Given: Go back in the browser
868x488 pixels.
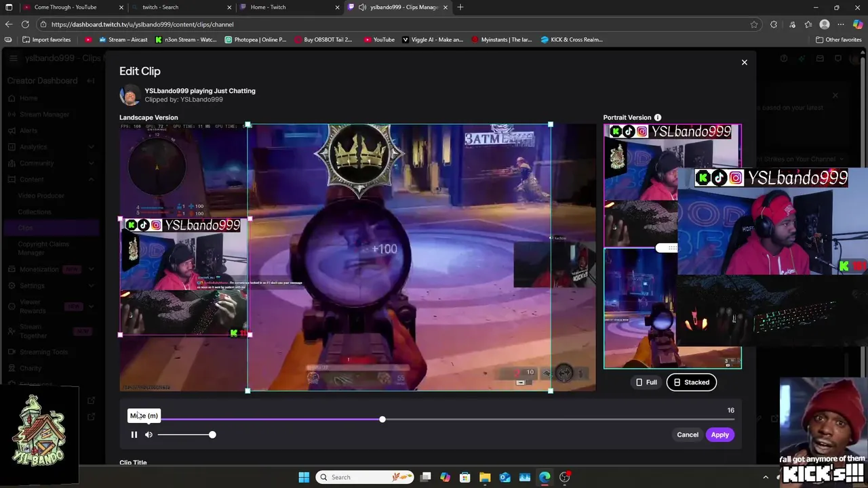Looking at the screenshot, I should tap(9, 24).
